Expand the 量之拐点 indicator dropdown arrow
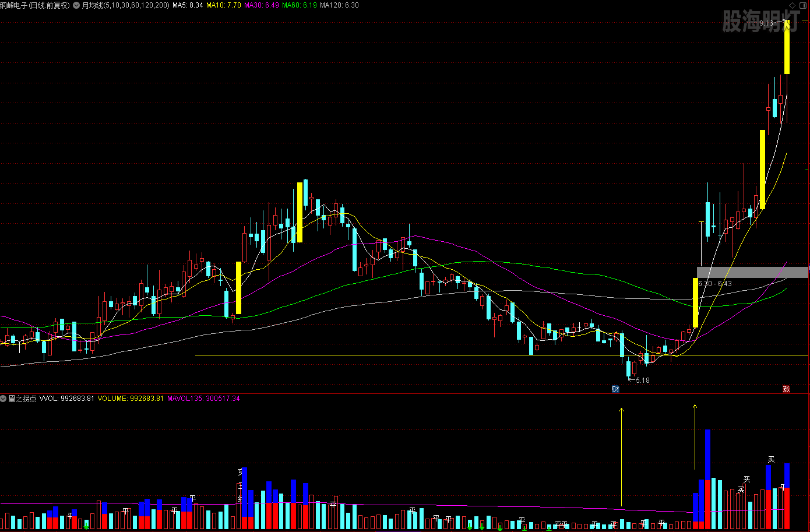The width and height of the screenshot is (810, 532). [x=3, y=399]
